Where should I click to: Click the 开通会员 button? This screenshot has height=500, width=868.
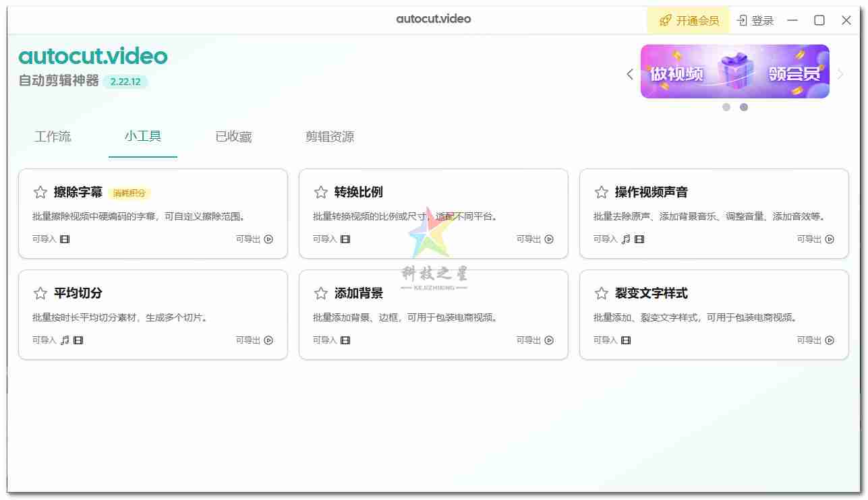click(689, 20)
